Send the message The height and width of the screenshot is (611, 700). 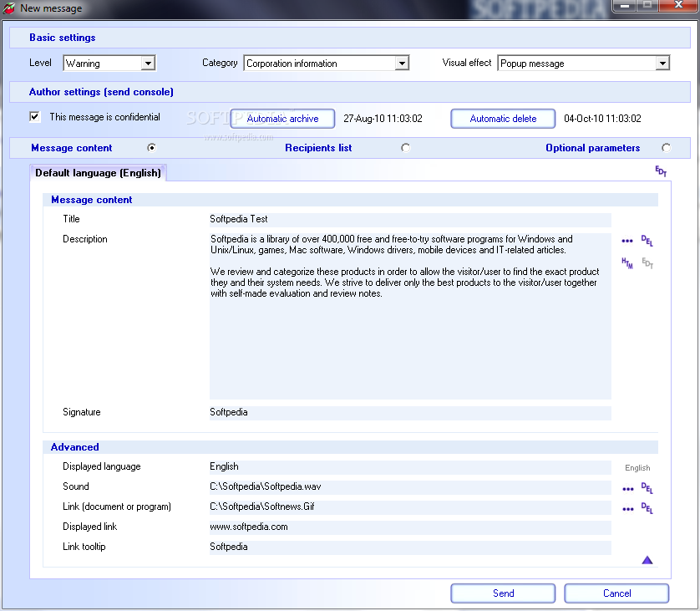click(x=503, y=593)
